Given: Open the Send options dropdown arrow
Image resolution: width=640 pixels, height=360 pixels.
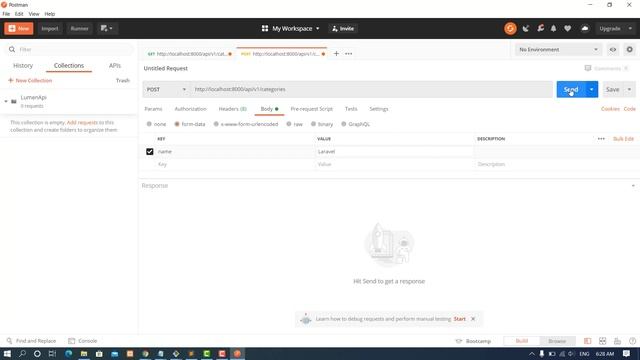Looking at the screenshot, I should 591,89.
